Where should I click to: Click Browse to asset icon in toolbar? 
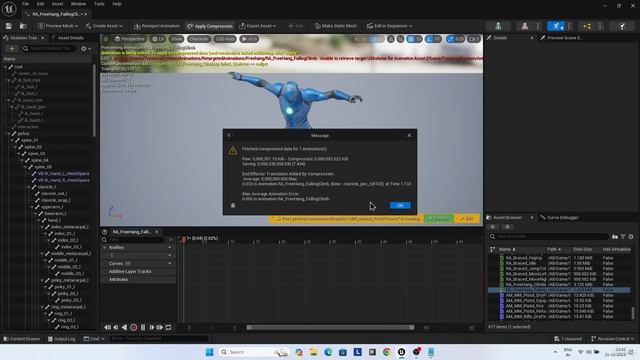23,26
